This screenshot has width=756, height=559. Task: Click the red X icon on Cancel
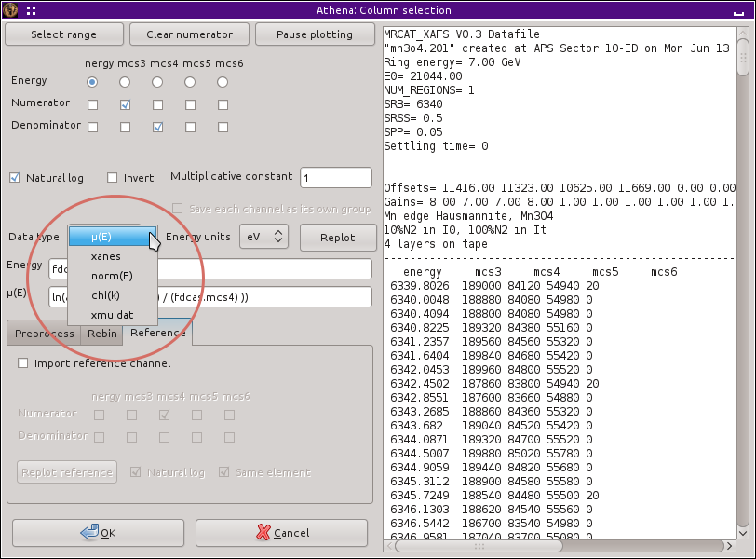pos(263,533)
